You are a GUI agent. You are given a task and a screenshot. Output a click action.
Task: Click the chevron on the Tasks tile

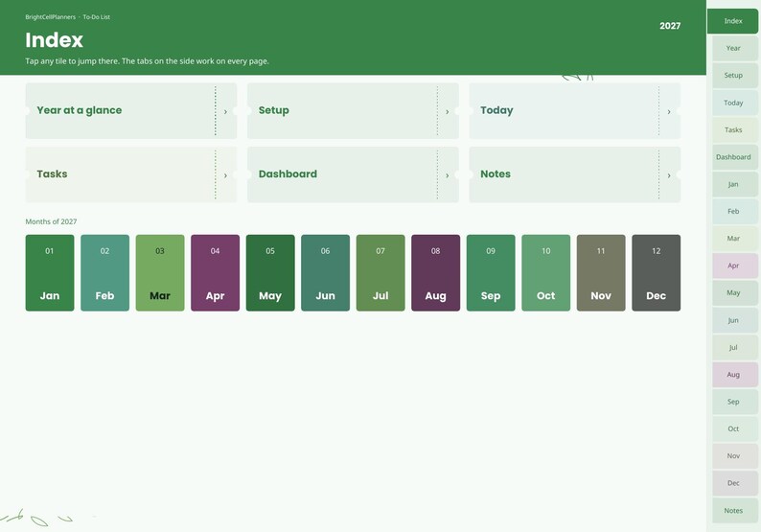[225, 175]
